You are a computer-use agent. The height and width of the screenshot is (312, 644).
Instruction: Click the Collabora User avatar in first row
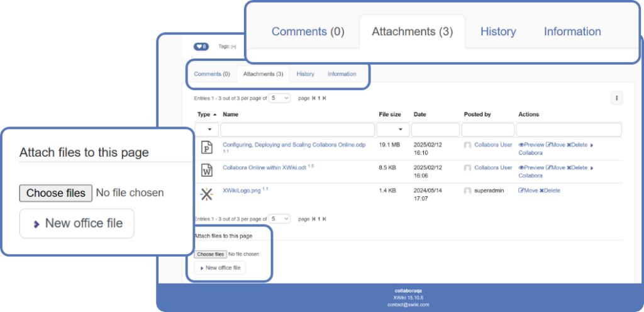click(x=467, y=145)
